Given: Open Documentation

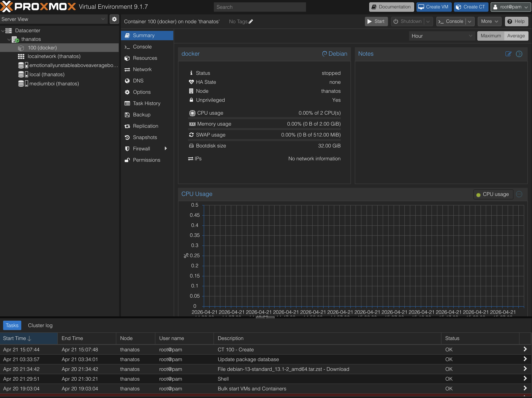Looking at the screenshot, I should click(391, 7).
